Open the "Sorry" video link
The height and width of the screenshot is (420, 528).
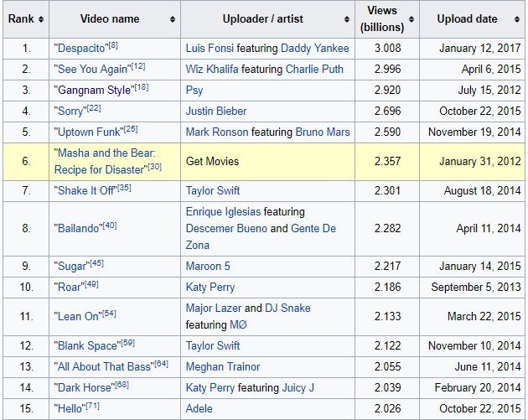(x=70, y=111)
